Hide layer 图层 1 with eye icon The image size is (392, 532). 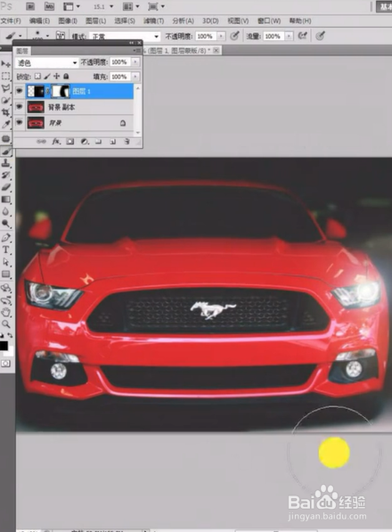(x=20, y=91)
